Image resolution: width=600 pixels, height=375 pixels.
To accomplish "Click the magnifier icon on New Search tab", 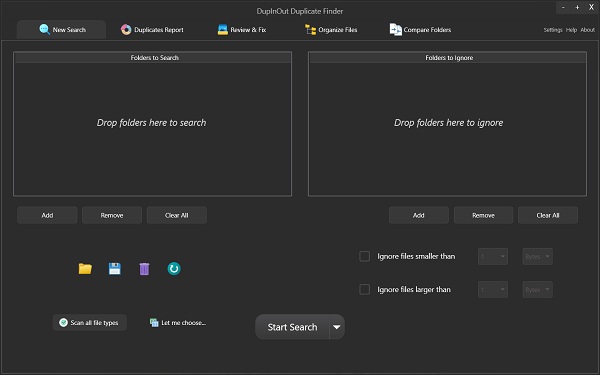I will (x=44, y=29).
